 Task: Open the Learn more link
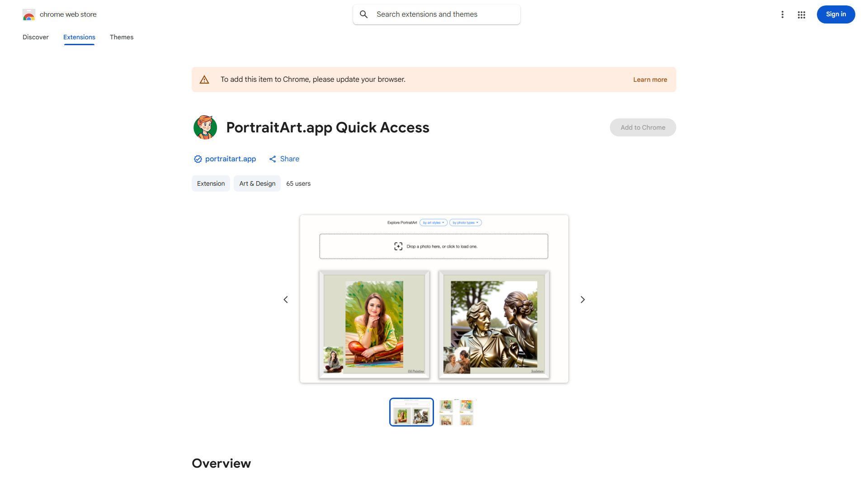650,80
